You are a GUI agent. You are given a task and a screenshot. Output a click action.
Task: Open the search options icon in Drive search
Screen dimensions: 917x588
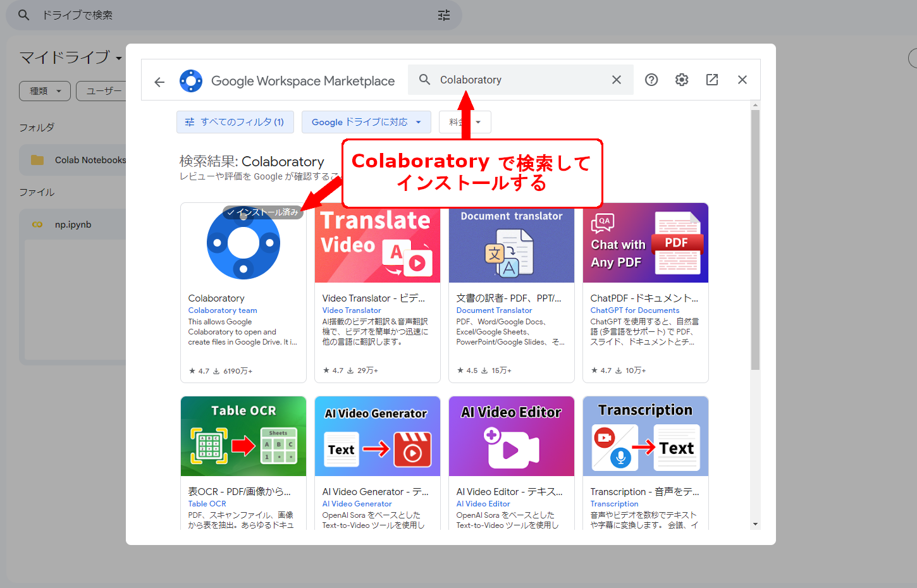click(443, 15)
